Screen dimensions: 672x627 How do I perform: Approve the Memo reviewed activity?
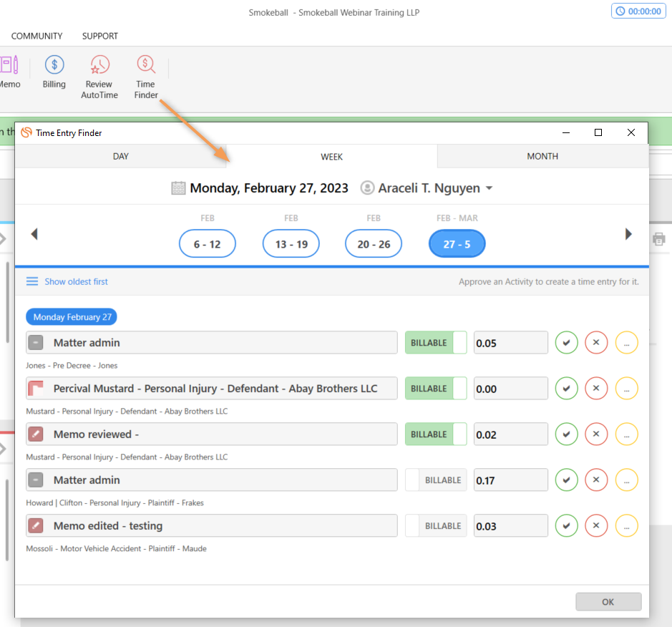point(567,434)
